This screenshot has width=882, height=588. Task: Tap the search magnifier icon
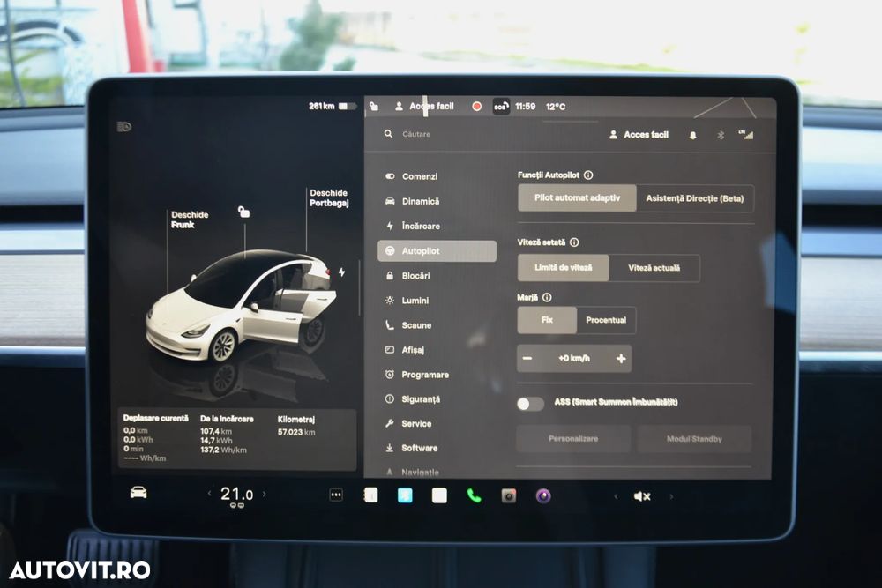(388, 134)
